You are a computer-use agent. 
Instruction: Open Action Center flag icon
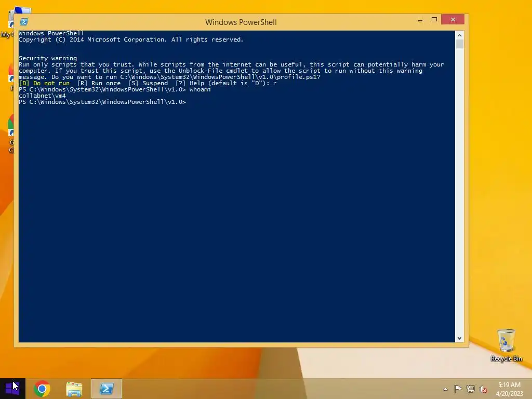click(458, 389)
